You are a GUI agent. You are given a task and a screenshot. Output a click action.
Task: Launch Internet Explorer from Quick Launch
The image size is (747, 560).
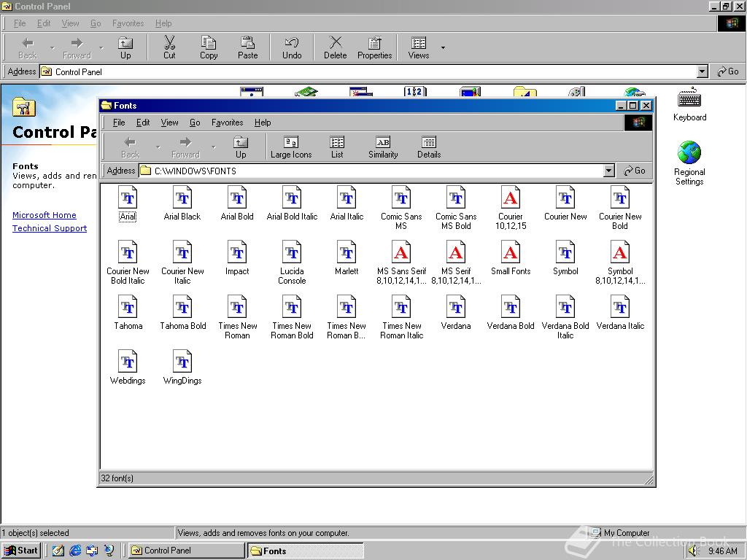[75, 551]
